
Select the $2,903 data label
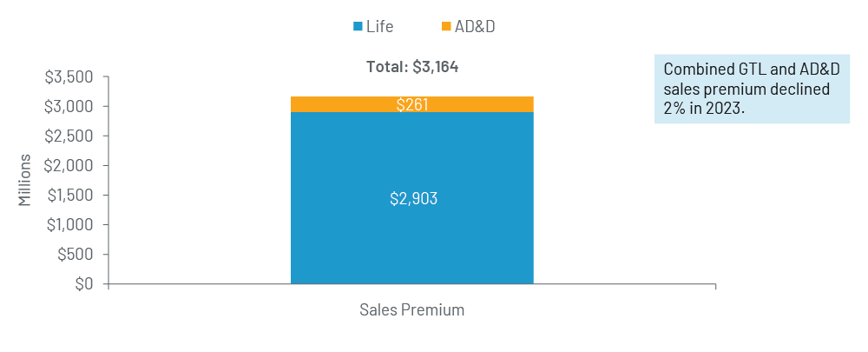click(412, 198)
